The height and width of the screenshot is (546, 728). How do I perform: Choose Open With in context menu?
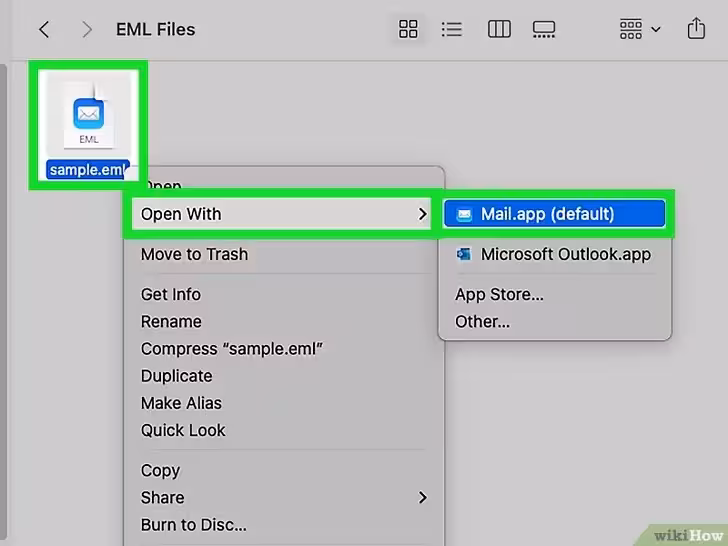tap(281, 214)
